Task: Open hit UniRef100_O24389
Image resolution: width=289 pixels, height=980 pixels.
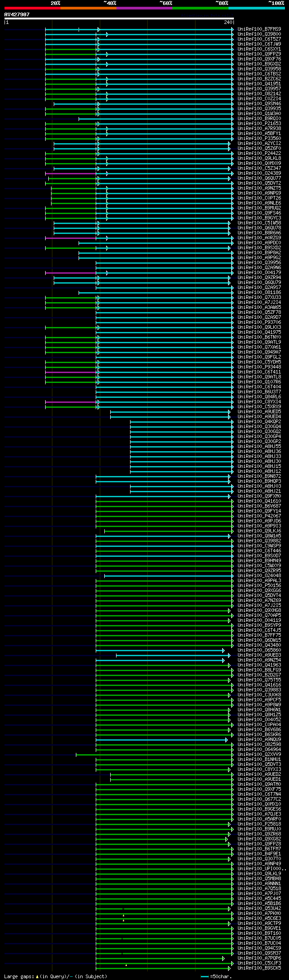Action: click(x=259, y=173)
